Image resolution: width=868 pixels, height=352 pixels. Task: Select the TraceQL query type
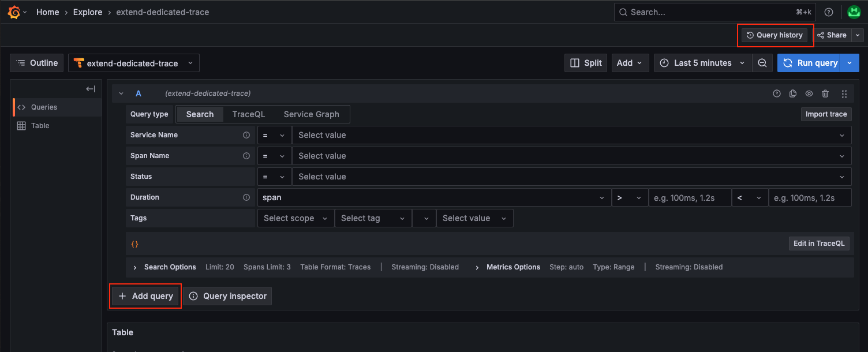[x=248, y=114]
